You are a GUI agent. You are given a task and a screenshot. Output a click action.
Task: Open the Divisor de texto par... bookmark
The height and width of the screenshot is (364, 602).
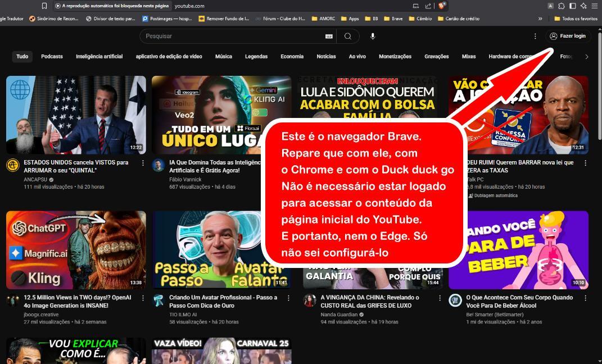coord(111,19)
